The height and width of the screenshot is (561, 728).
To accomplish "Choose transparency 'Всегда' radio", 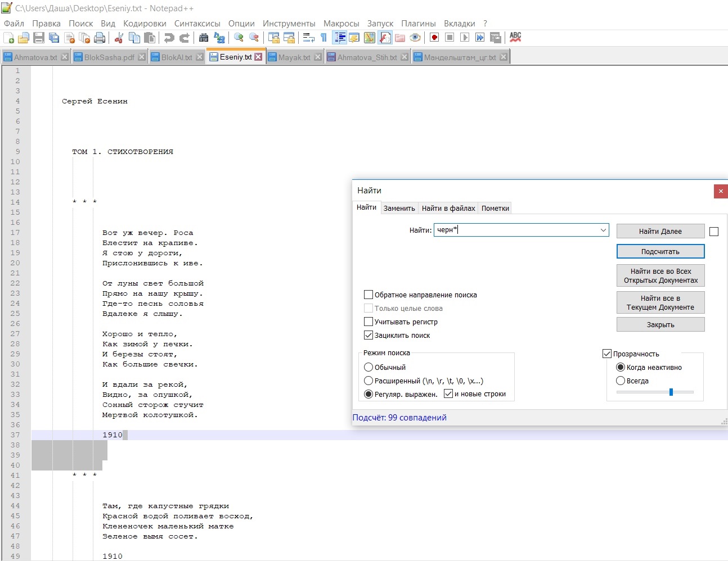I will click(x=621, y=381).
